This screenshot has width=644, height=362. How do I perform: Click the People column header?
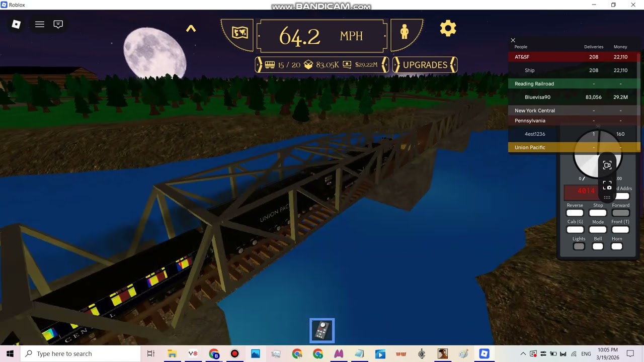coord(521,47)
